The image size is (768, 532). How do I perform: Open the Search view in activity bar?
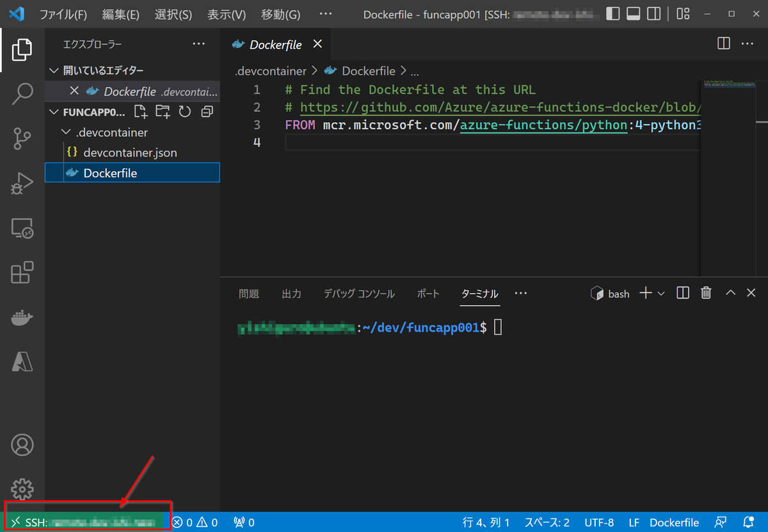pos(22,93)
